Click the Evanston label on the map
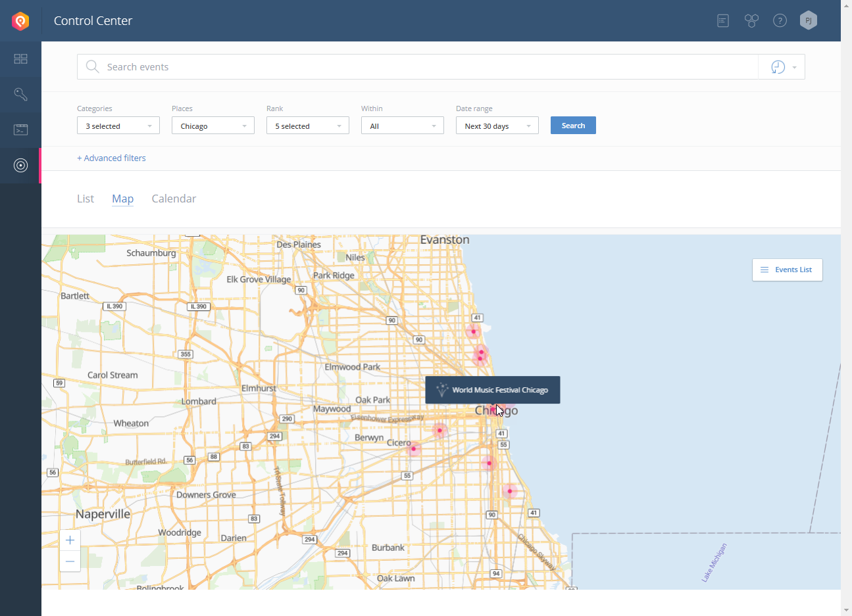Image resolution: width=852 pixels, height=616 pixels. (x=445, y=240)
